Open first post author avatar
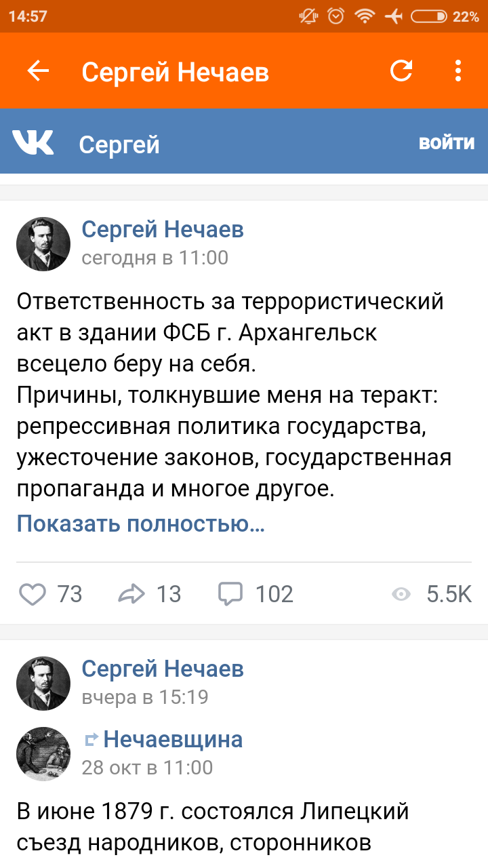The width and height of the screenshot is (488, 868). click(43, 244)
